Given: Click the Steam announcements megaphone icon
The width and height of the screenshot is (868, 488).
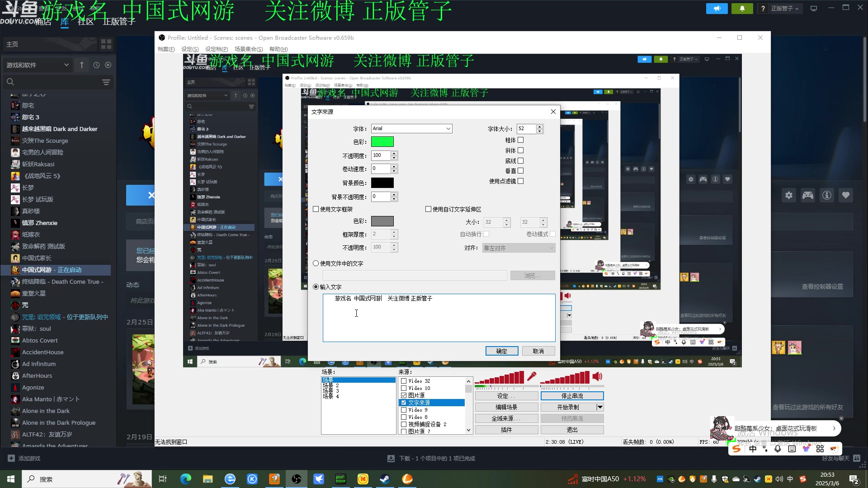Looking at the screenshot, I should 717,9.
